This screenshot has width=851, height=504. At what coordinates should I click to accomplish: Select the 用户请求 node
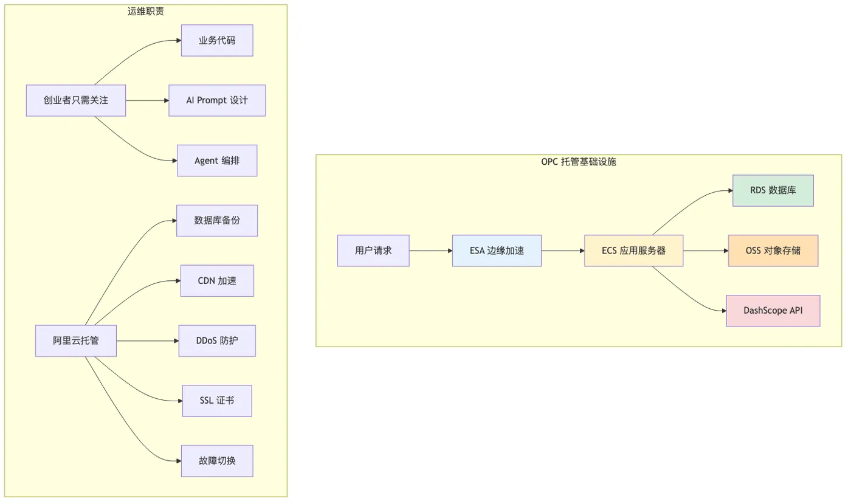[373, 250]
